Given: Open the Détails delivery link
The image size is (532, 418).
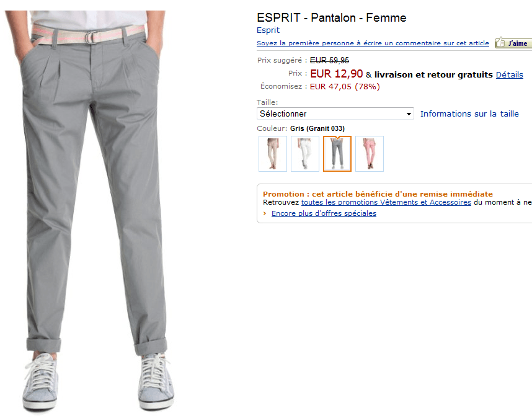Looking at the screenshot, I should coord(509,74).
